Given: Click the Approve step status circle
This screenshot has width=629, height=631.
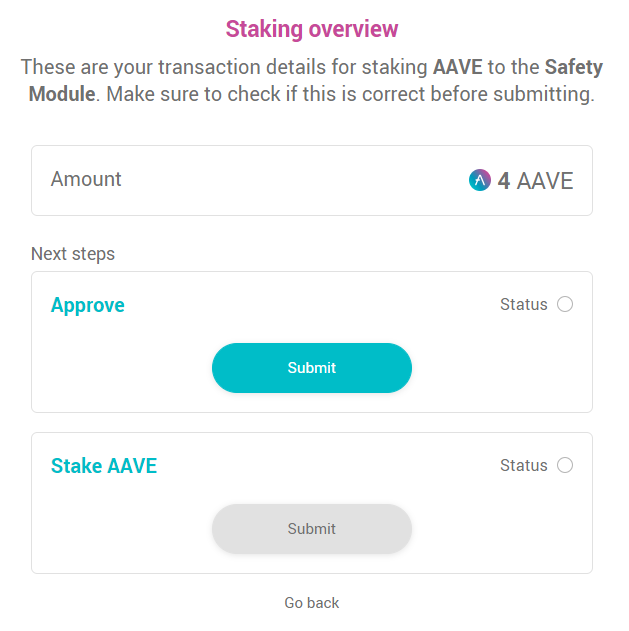Looking at the screenshot, I should click(565, 304).
